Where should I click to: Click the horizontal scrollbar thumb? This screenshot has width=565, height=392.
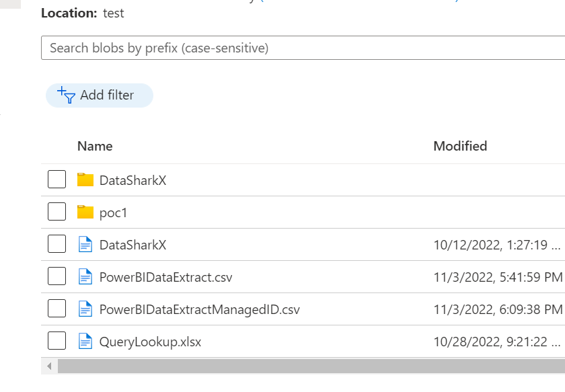(x=311, y=366)
